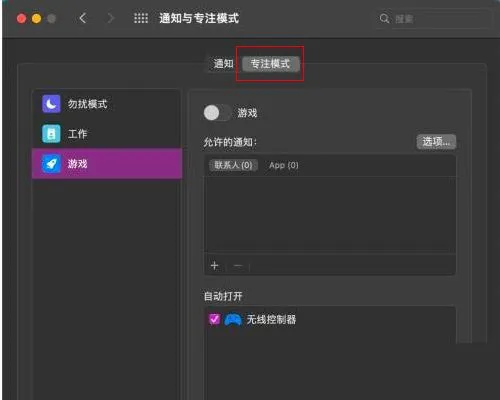Image resolution: width=500 pixels, height=400 pixels.
Task: Add an allowed notification with plus button
Action: coord(214,266)
